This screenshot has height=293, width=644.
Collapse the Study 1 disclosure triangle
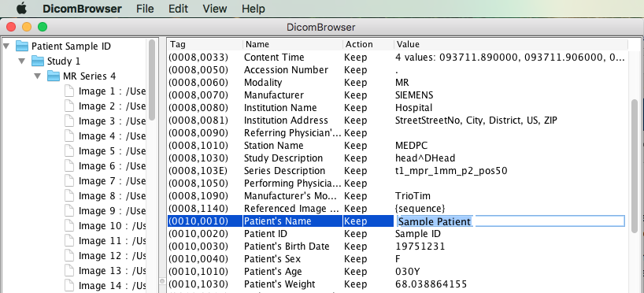(x=22, y=61)
